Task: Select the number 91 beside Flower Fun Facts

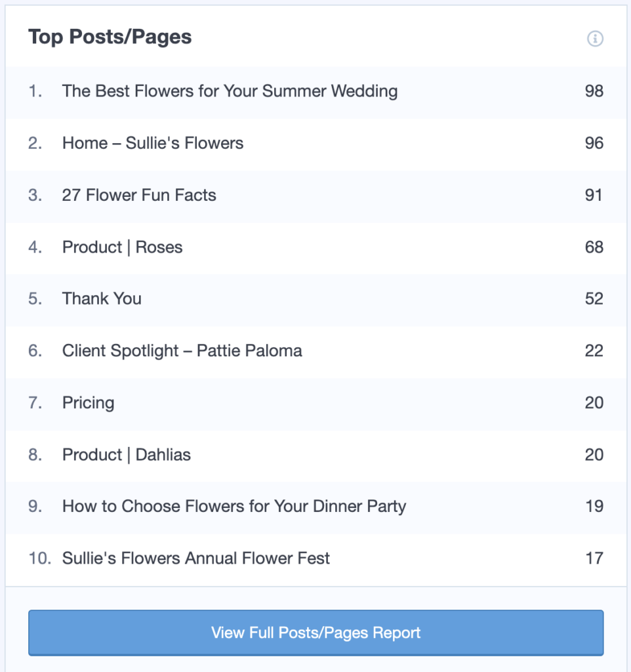Action: [x=594, y=195]
